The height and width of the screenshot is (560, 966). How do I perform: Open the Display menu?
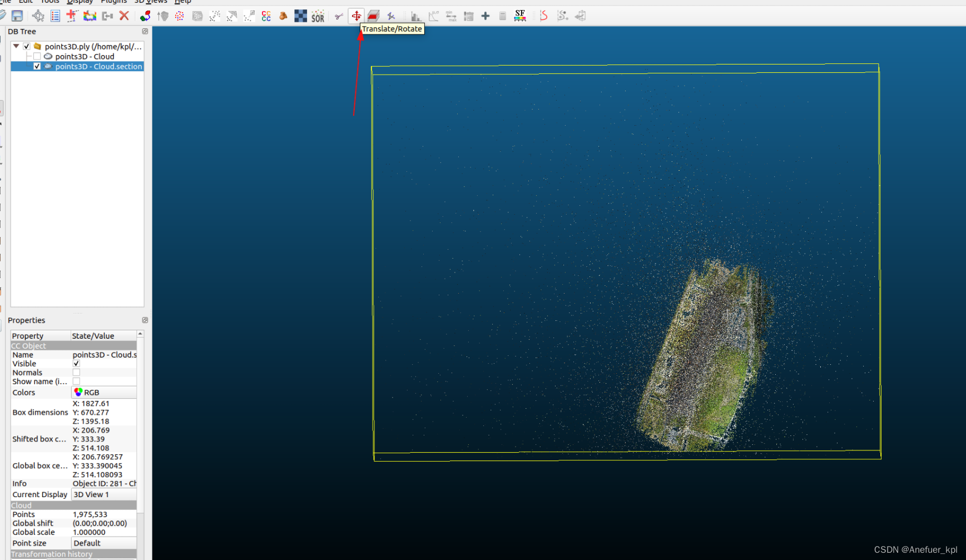point(80,2)
